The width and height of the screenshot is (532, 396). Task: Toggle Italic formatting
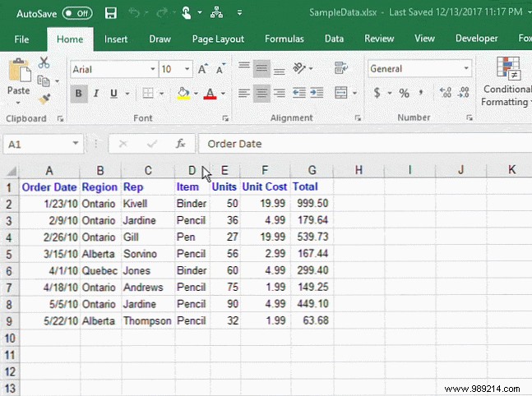click(x=96, y=93)
